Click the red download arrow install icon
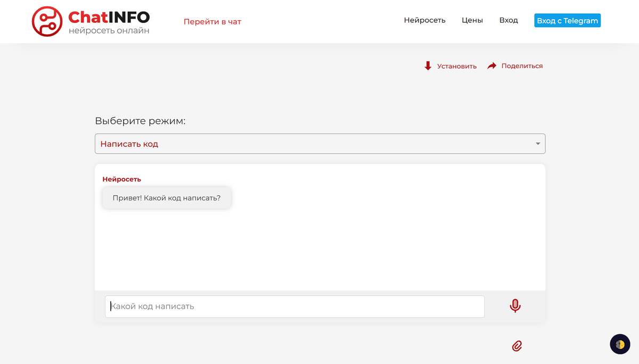The image size is (639, 364). coord(428,66)
